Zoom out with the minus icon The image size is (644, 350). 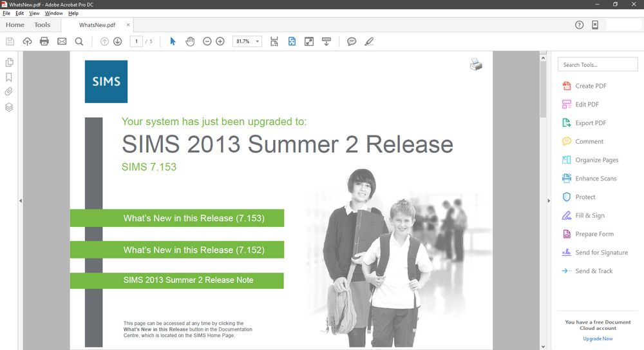pyautogui.click(x=207, y=41)
